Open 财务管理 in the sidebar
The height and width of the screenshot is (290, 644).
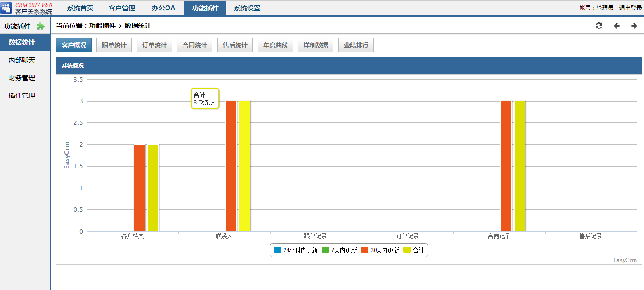click(22, 78)
